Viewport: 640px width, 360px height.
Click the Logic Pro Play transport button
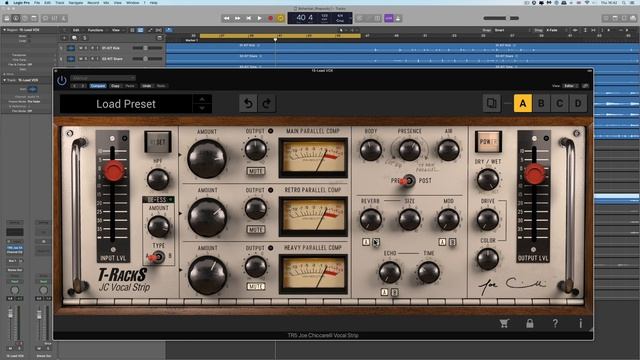coord(260,18)
